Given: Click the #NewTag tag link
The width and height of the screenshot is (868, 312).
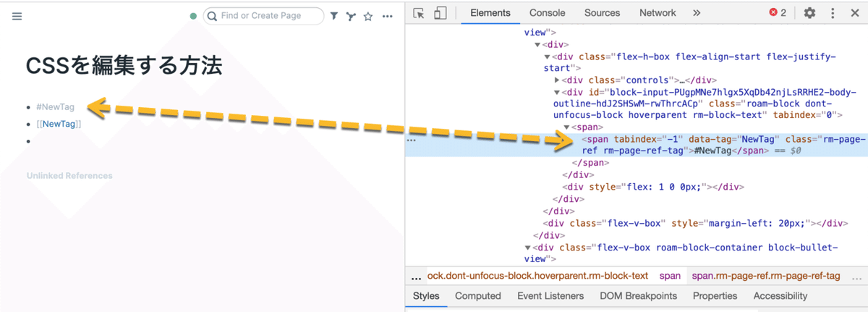Looking at the screenshot, I should click(x=55, y=107).
